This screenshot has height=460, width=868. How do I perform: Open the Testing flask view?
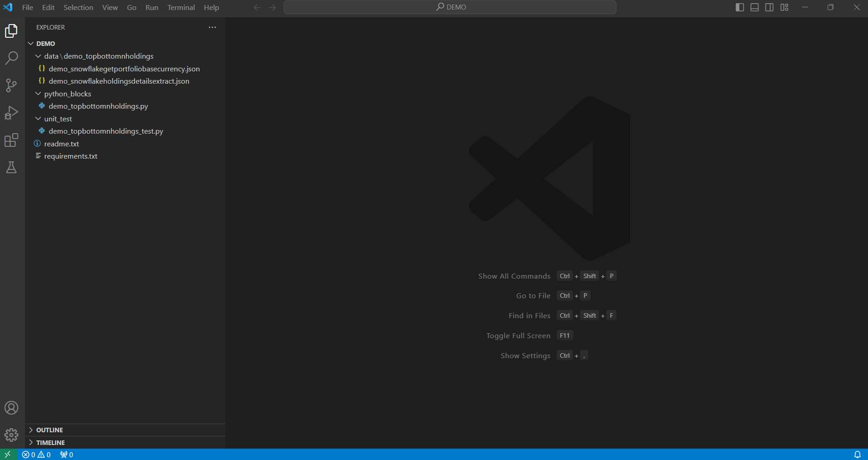(x=11, y=167)
